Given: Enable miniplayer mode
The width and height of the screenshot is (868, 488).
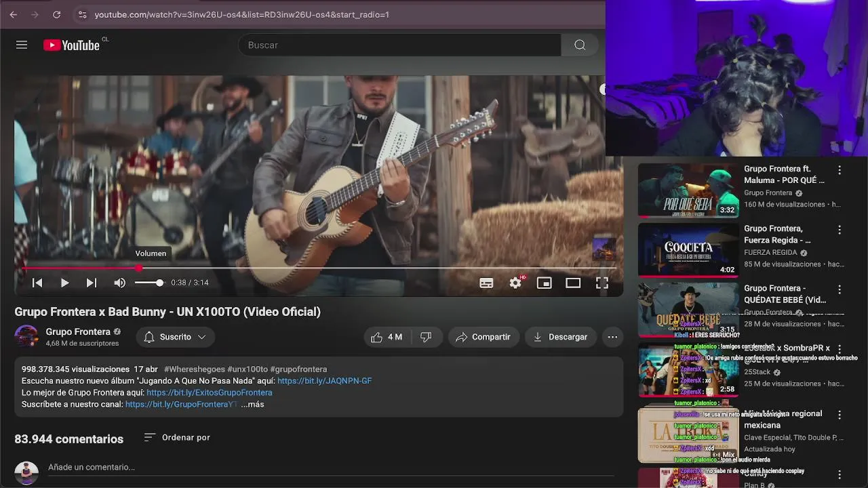Looking at the screenshot, I should point(545,283).
